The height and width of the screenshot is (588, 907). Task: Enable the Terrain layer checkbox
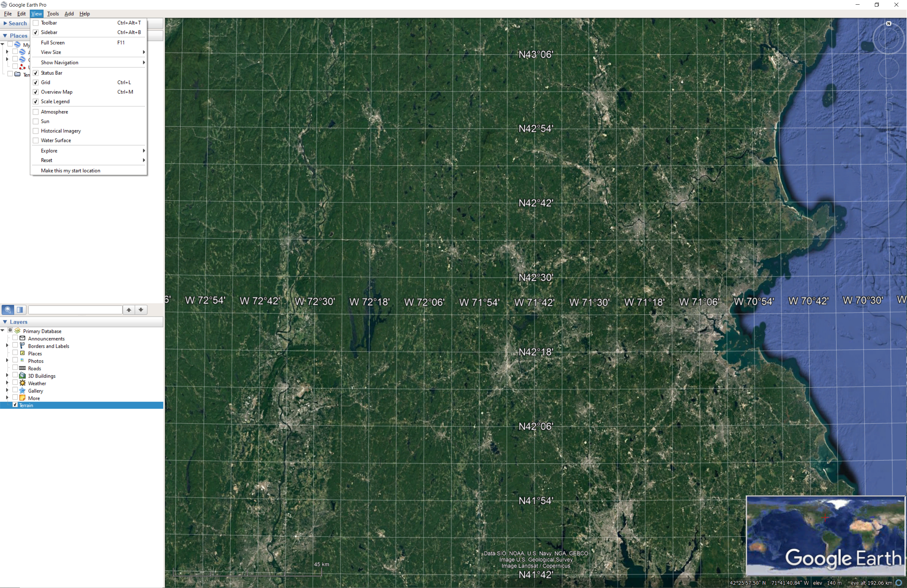pos(15,406)
